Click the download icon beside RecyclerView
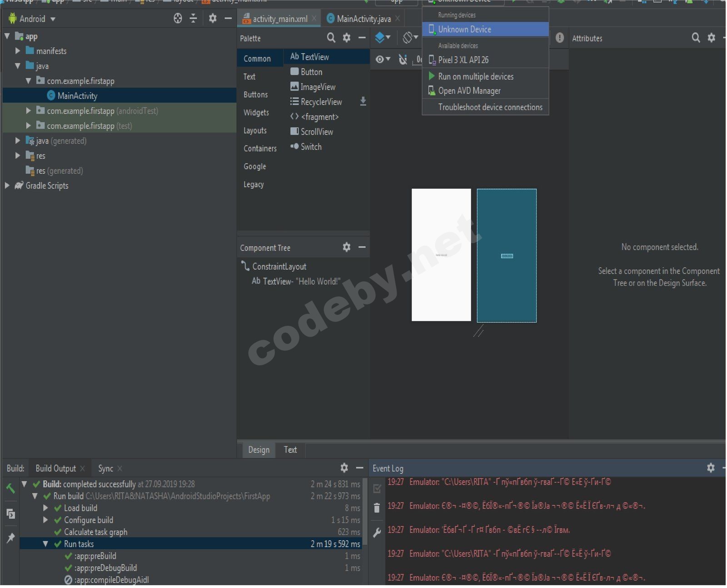This screenshot has width=727, height=588. tap(363, 102)
